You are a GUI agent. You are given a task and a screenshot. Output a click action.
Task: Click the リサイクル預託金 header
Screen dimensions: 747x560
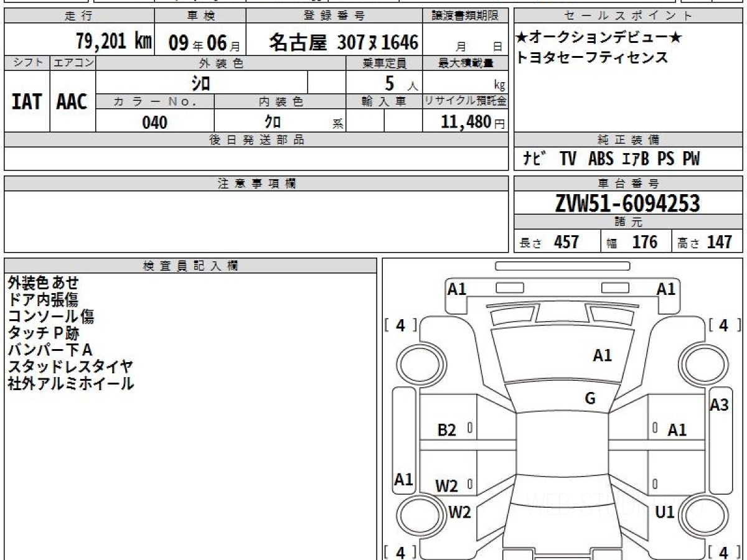466,102
